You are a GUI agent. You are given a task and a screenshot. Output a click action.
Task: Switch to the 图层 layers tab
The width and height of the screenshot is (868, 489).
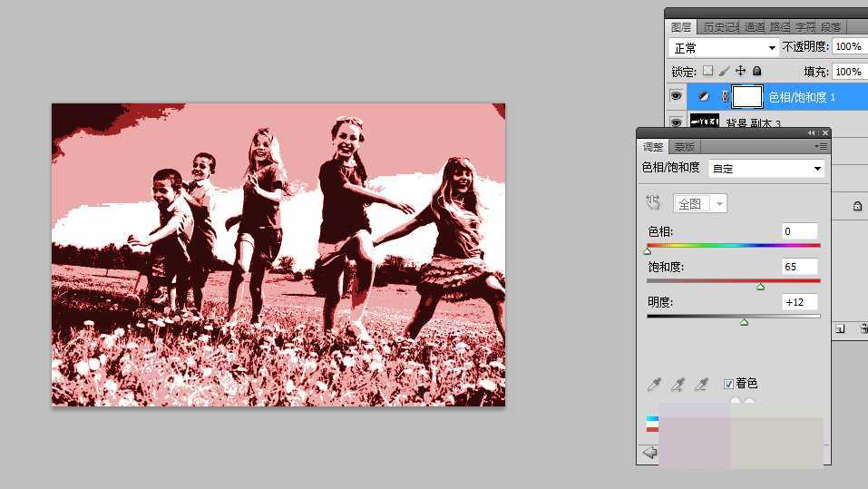click(x=681, y=27)
